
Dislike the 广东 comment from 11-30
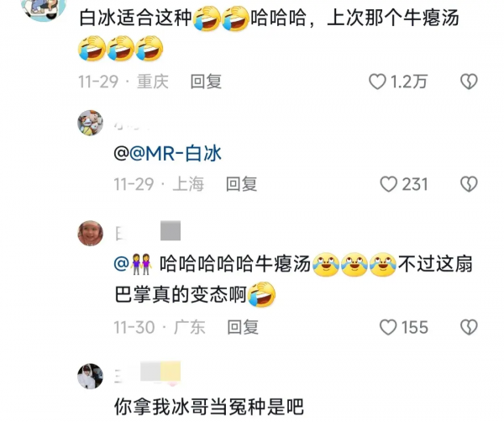tap(469, 328)
